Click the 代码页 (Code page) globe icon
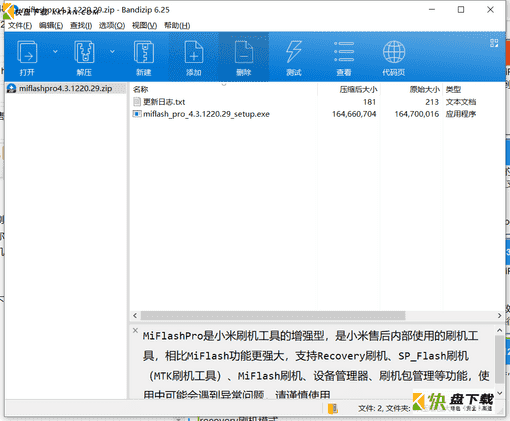The width and height of the screenshot is (510, 421). pyautogui.click(x=394, y=58)
